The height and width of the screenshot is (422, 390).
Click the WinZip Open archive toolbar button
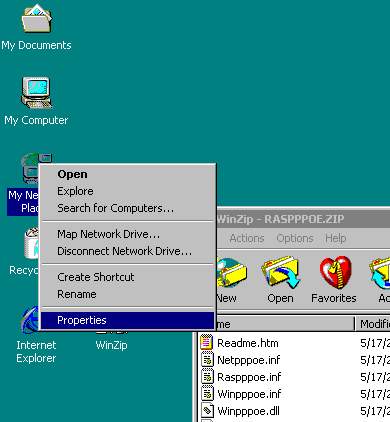tap(280, 279)
